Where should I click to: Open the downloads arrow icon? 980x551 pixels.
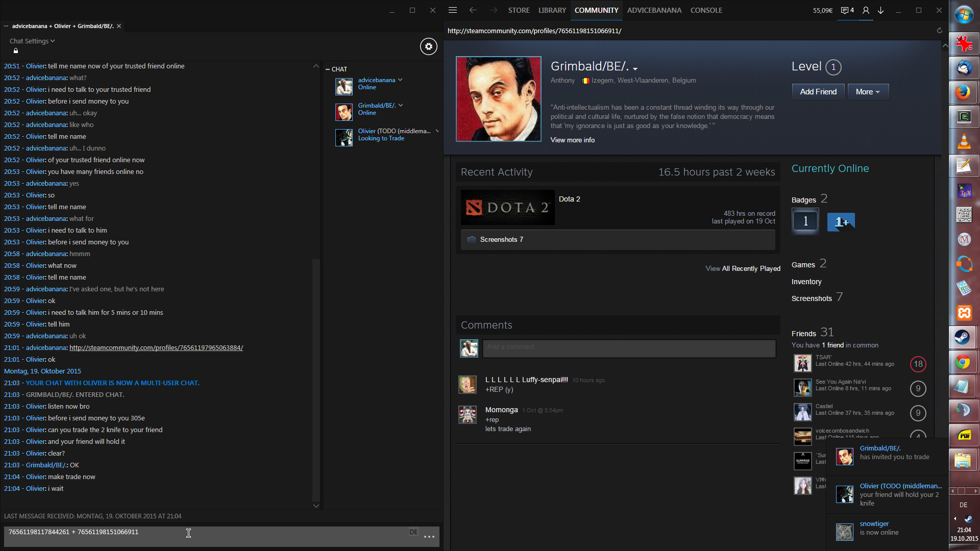(x=880, y=10)
